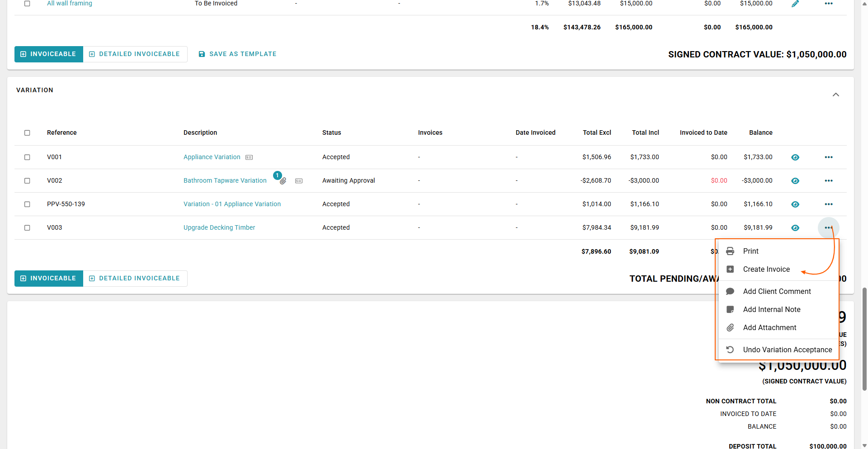Viewport: 868px width, 449px height.
Task: Open the Bathroom Tapware Variation link
Action: click(x=225, y=180)
